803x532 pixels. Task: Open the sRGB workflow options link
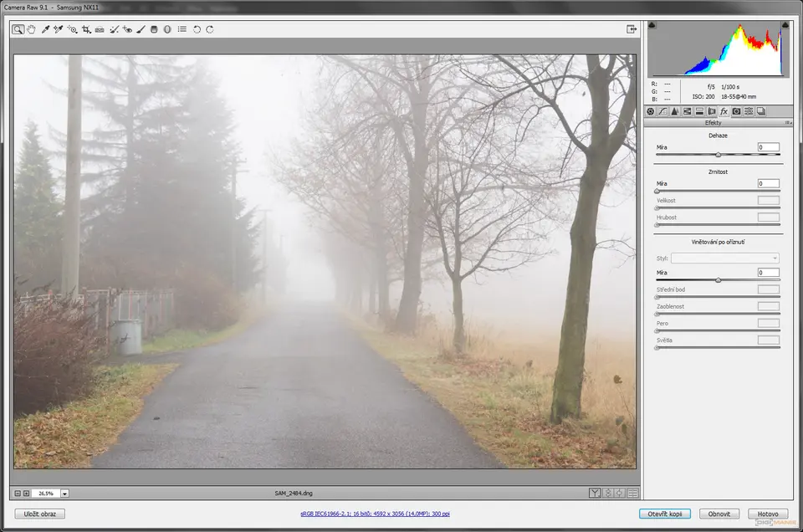coord(374,514)
